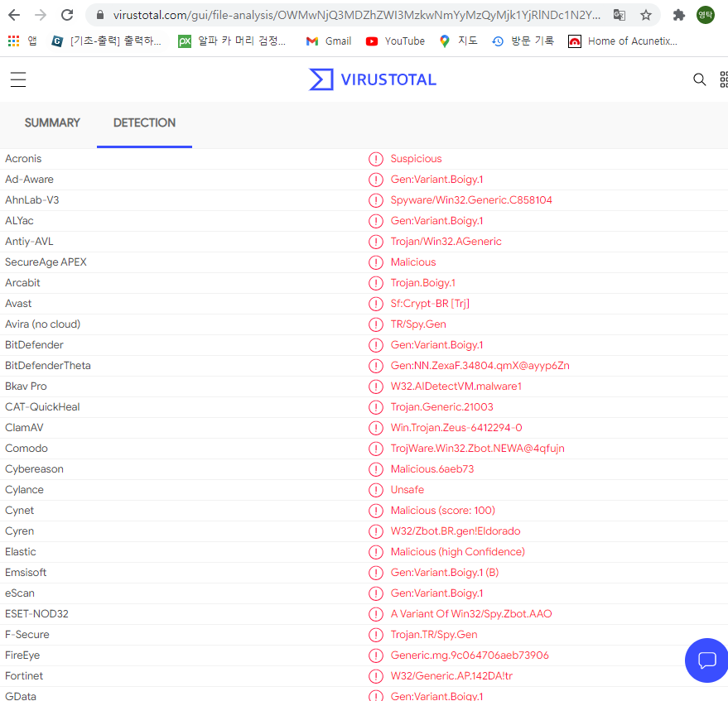728x701 pixels.
Task: Click the warning icon in SecureAge APEX row
Action: 376,262
